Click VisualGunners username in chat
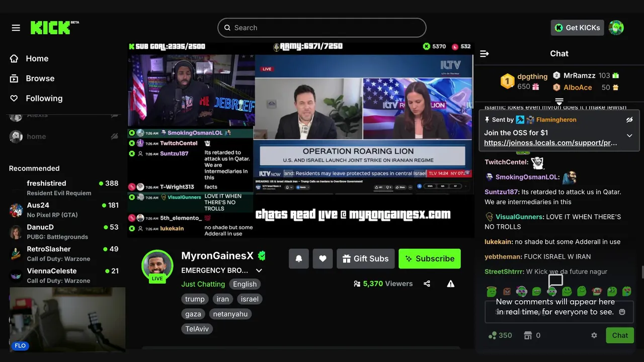The image size is (644, 362). pyautogui.click(x=519, y=217)
